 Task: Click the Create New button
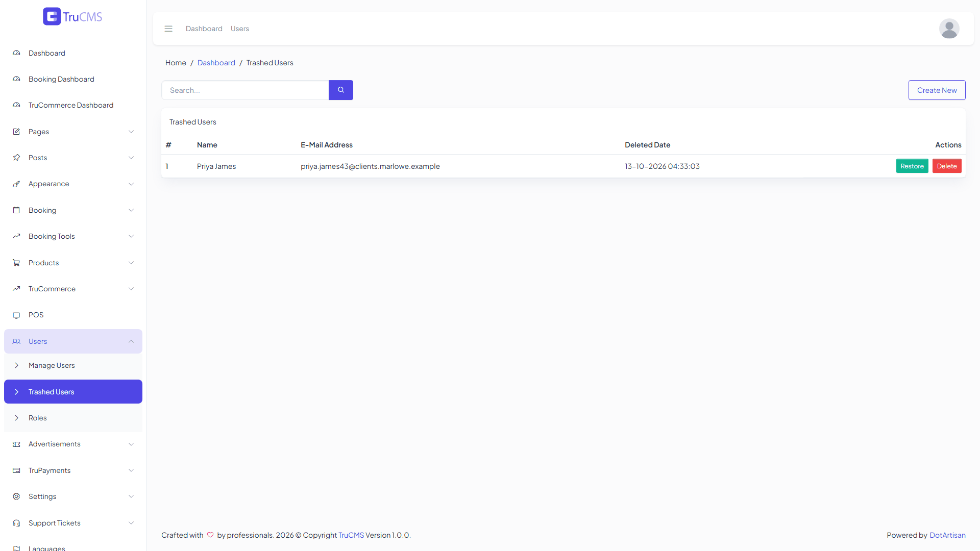pos(937,90)
